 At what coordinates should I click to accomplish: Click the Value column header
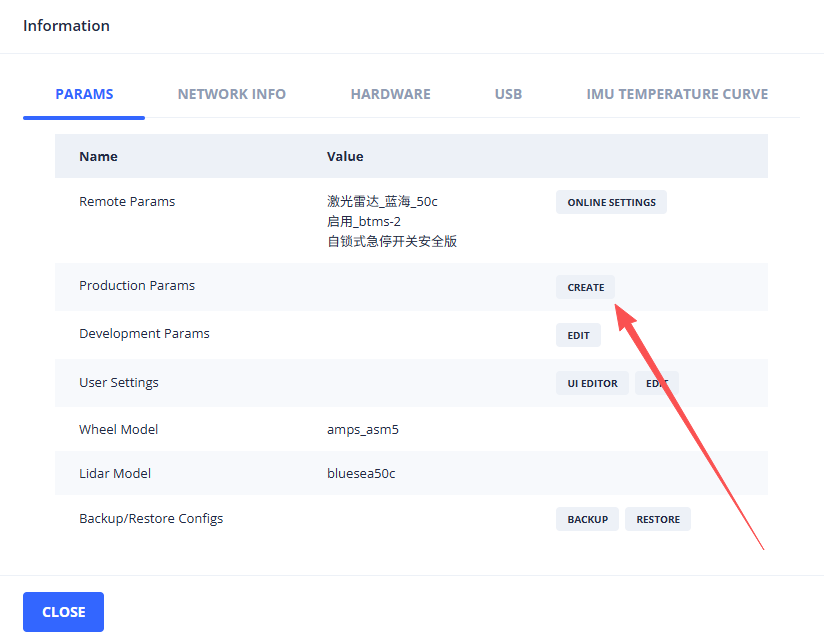[x=345, y=156]
